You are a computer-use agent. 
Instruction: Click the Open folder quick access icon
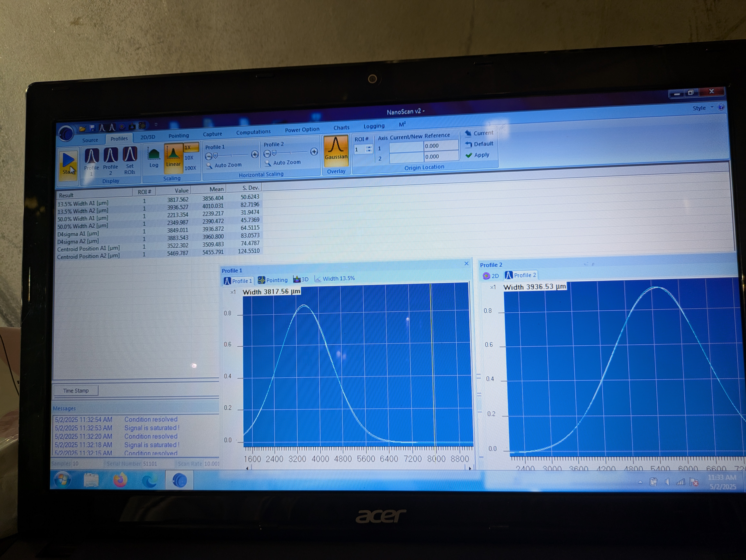click(82, 128)
